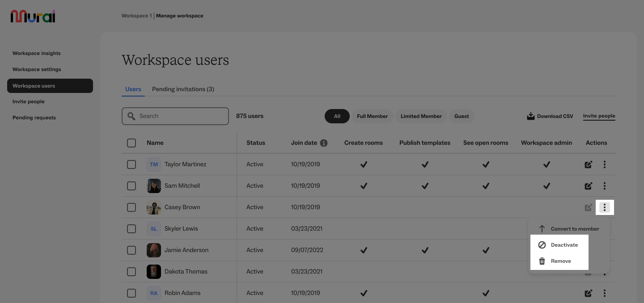Open the three-dot actions menu for Skyler Lewis

pos(605,228)
